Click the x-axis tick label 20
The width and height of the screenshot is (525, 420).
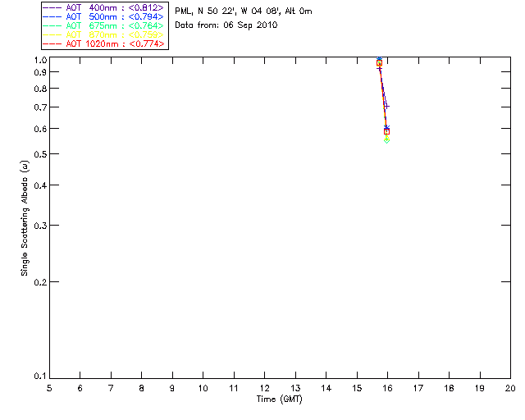tap(510, 388)
